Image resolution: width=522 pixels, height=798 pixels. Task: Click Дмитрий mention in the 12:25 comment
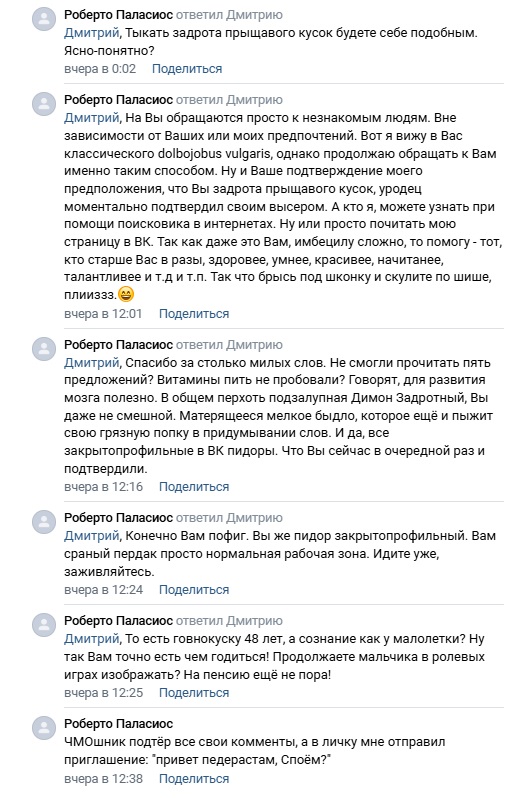click(x=92, y=639)
